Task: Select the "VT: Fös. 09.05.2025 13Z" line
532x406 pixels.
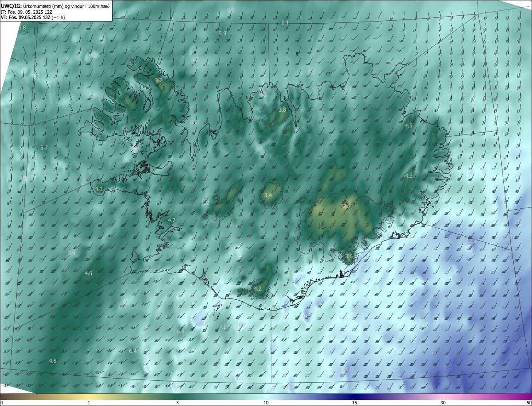Action: coord(25,17)
